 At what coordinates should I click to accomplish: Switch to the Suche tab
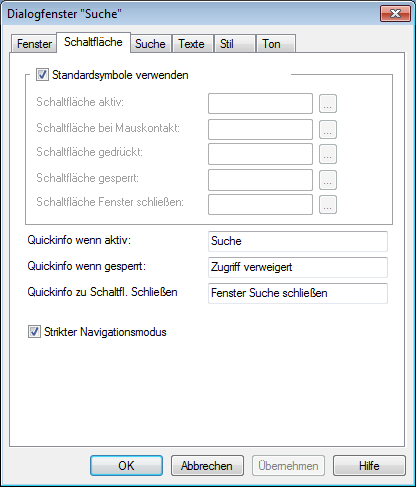150,44
